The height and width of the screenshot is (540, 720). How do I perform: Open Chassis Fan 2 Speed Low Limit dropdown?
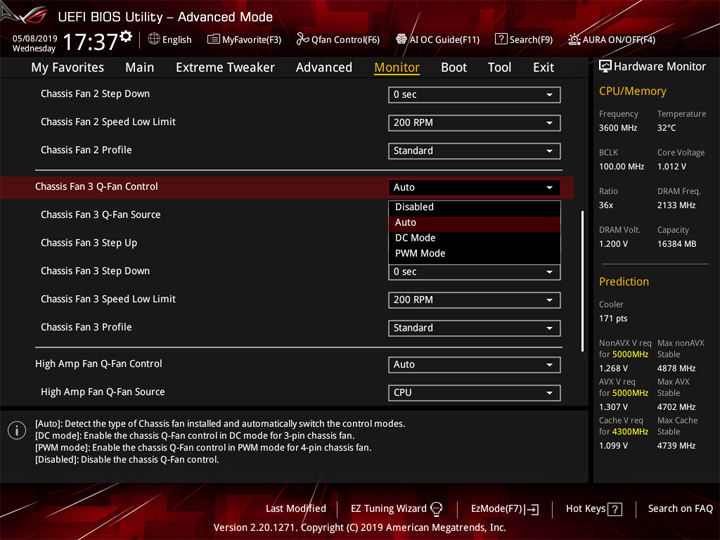[474, 123]
